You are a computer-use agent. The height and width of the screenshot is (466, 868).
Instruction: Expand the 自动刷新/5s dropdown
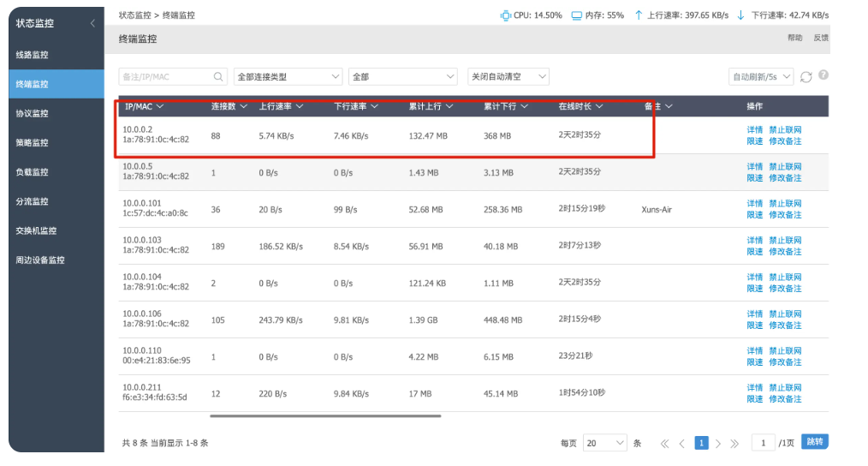pos(761,77)
